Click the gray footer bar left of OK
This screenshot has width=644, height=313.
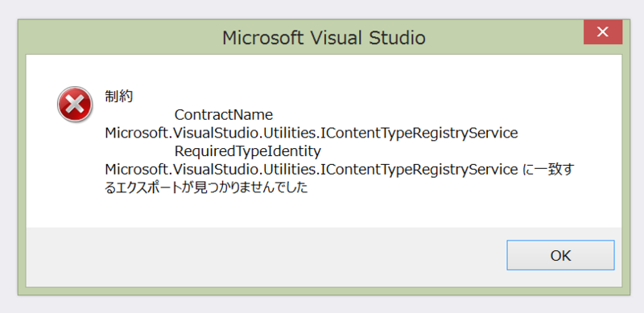(x=263, y=257)
